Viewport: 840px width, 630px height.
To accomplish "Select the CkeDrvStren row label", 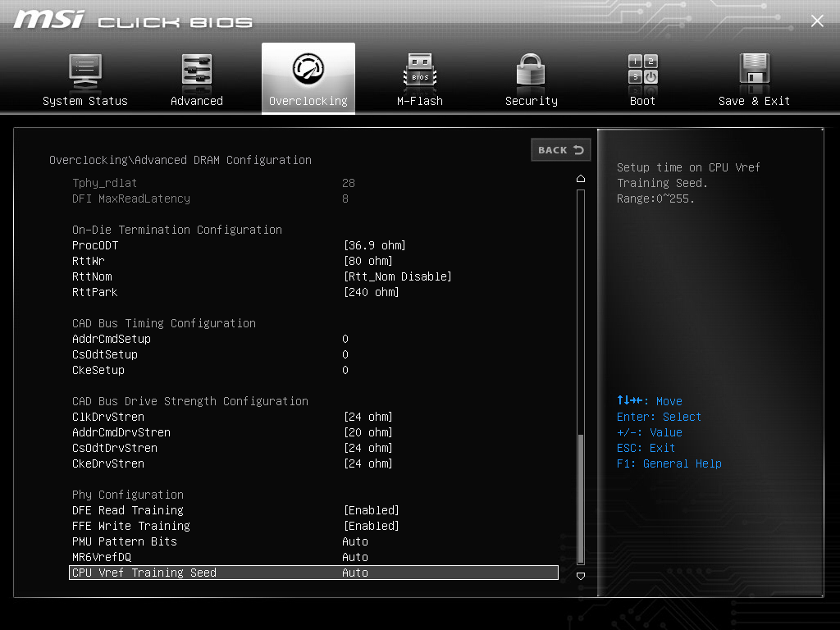I will click(108, 463).
